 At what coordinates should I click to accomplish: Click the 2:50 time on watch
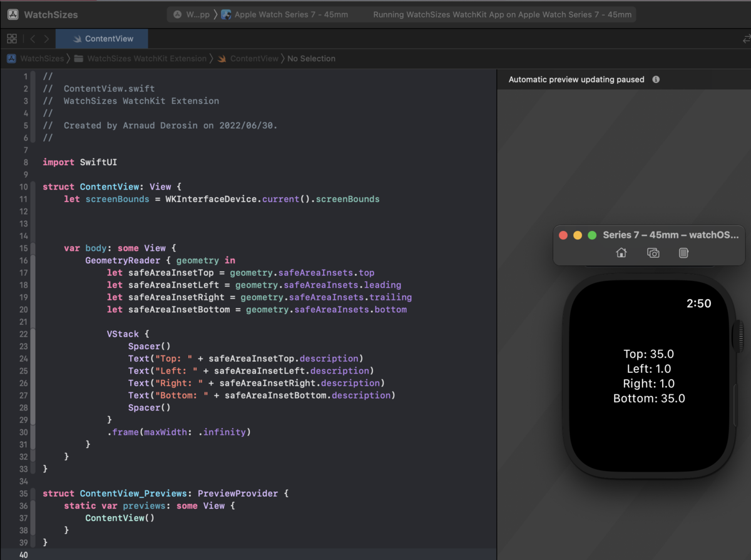pos(699,303)
